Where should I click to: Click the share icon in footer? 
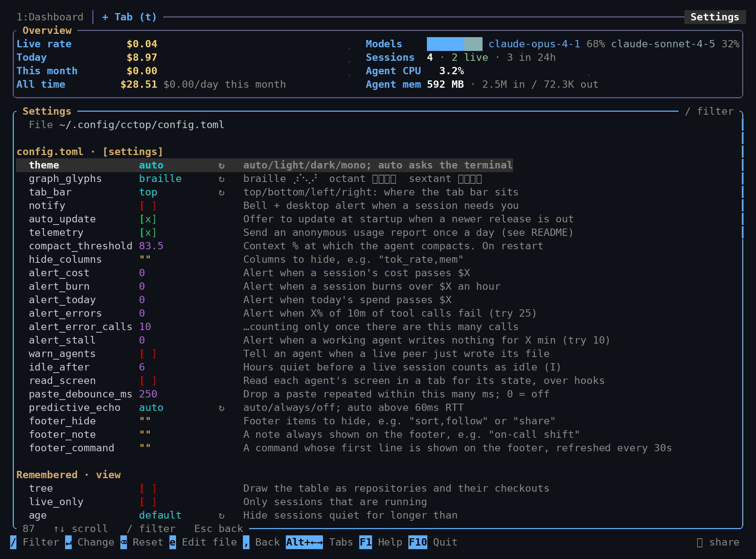tap(700, 542)
